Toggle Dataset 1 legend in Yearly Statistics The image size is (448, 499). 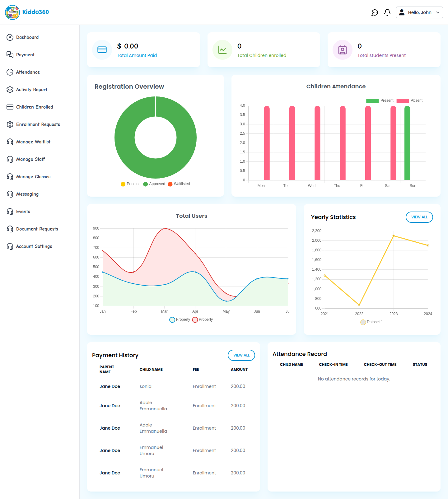[371, 322]
